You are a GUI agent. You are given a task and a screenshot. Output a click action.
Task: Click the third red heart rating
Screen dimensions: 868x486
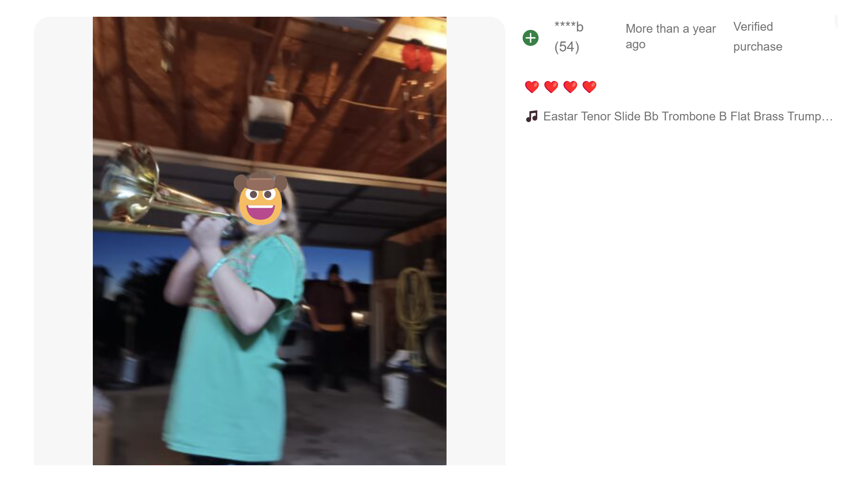570,87
